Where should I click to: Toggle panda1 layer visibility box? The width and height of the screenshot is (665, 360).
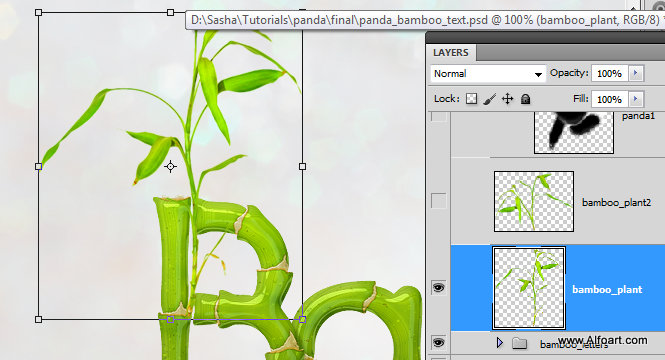tap(439, 117)
